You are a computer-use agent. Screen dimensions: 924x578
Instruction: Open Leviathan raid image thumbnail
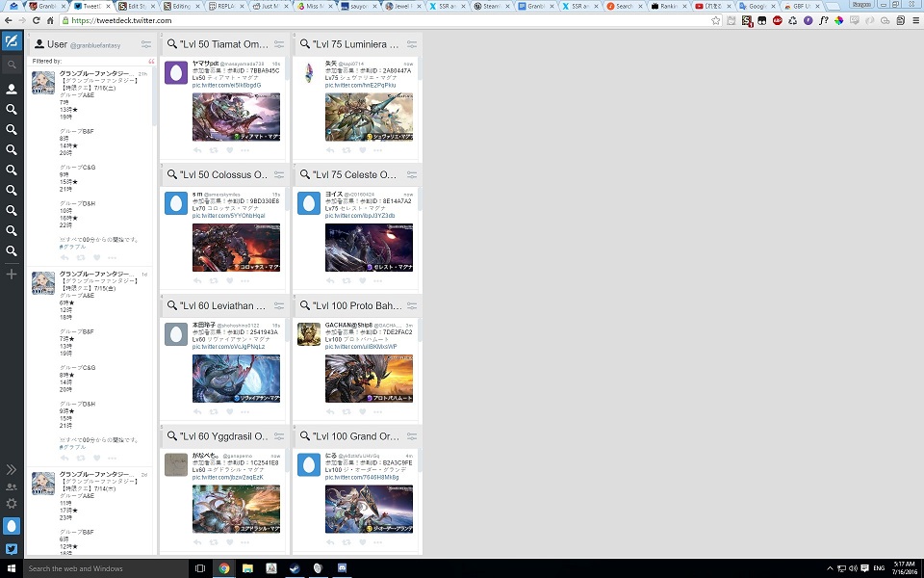[236, 379]
